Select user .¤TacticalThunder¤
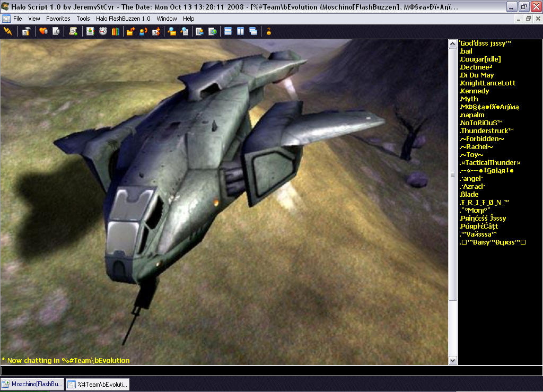Screen dimensions: 543x392 [x=490, y=163]
